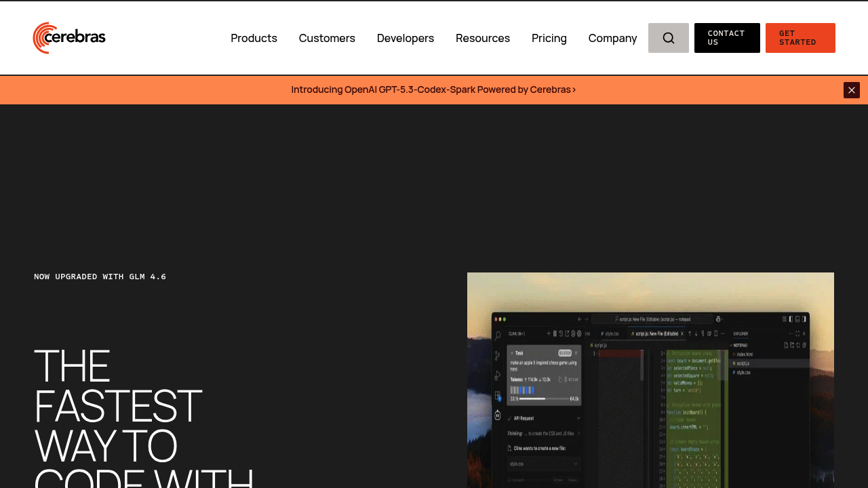The width and height of the screenshot is (868, 488).
Task: Click the GET STARTED button
Action: 800,38
